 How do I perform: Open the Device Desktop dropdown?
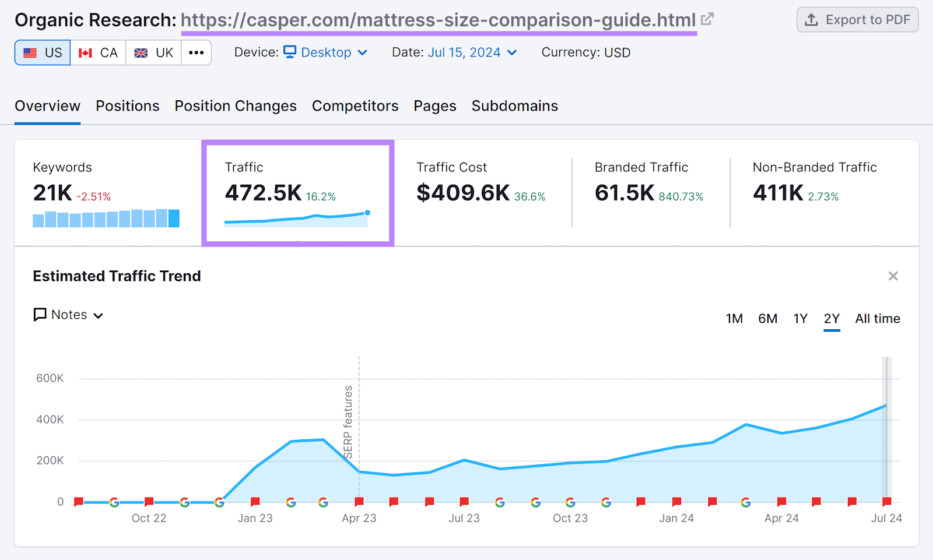pos(325,52)
